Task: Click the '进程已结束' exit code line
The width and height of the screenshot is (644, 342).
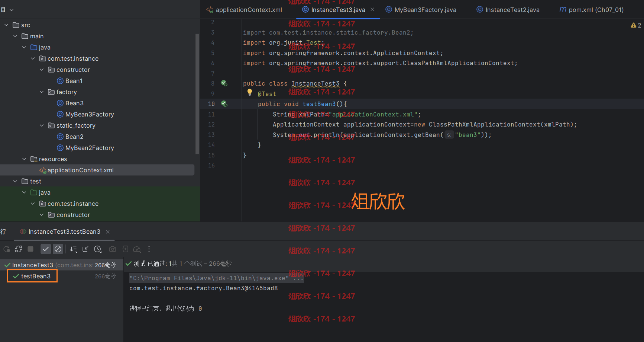Action: pos(165,309)
